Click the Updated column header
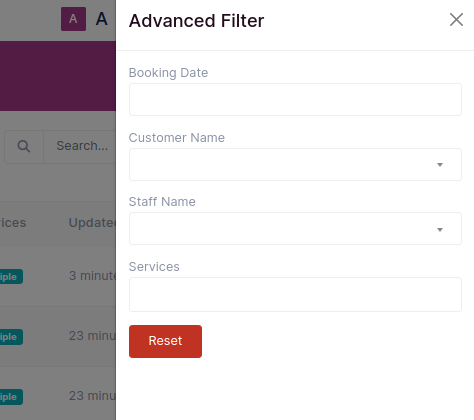474x420 pixels. click(92, 223)
